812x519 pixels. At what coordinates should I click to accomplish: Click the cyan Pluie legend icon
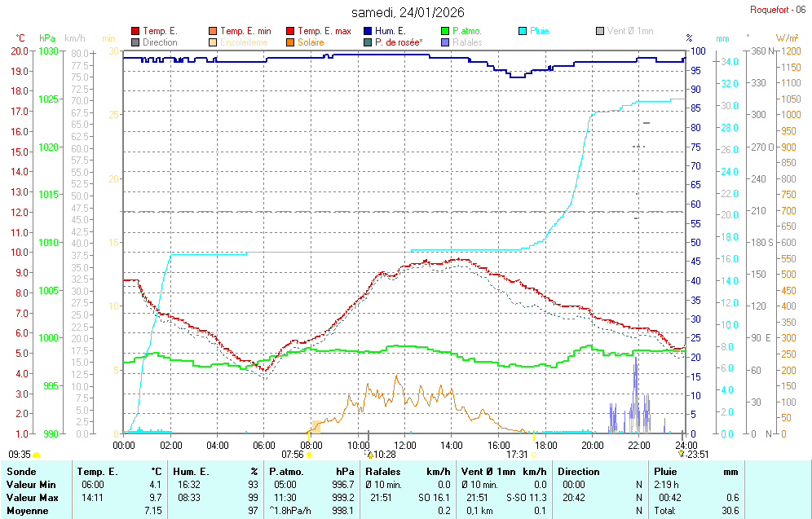click(523, 31)
